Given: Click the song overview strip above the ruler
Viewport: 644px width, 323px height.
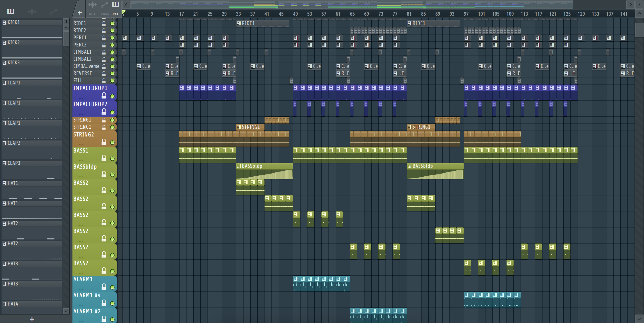Looking at the screenshot, I should tap(352, 4).
